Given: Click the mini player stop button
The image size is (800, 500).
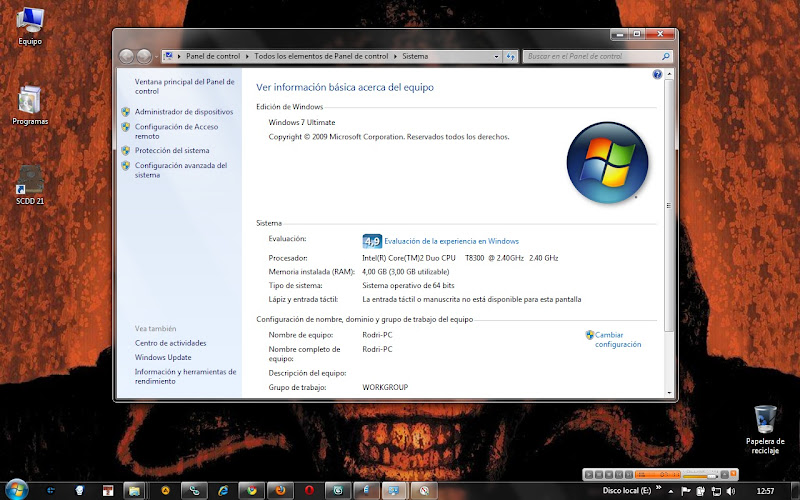Looking at the screenshot, I should pos(609,474).
